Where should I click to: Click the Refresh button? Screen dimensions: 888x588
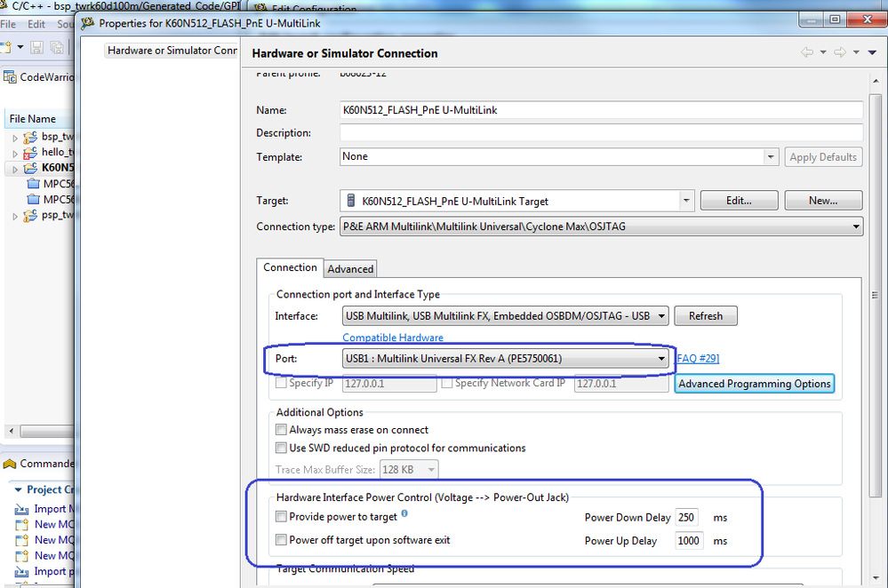tap(706, 316)
